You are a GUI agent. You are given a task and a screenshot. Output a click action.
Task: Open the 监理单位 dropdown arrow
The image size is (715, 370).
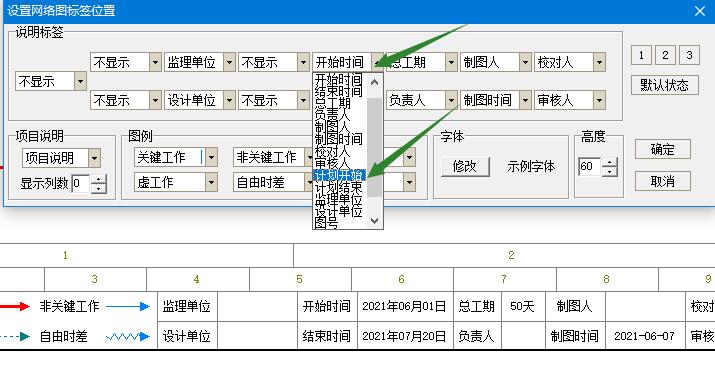(229, 62)
